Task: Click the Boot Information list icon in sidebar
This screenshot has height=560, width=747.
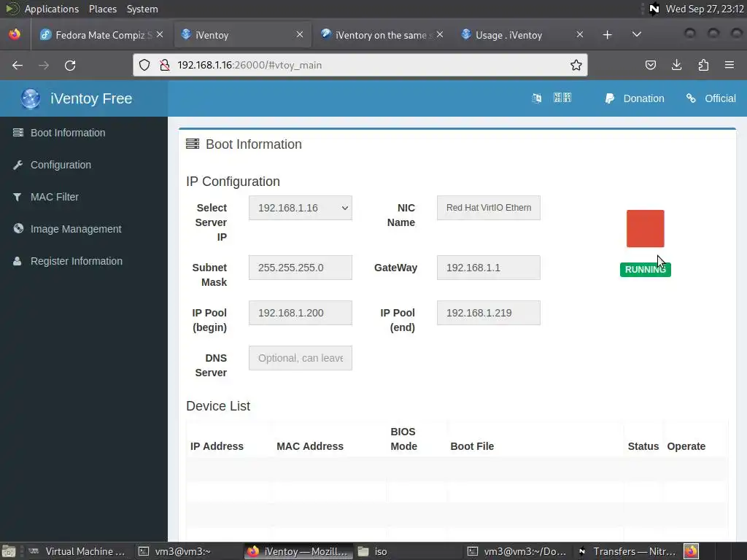Action: [18, 133]
